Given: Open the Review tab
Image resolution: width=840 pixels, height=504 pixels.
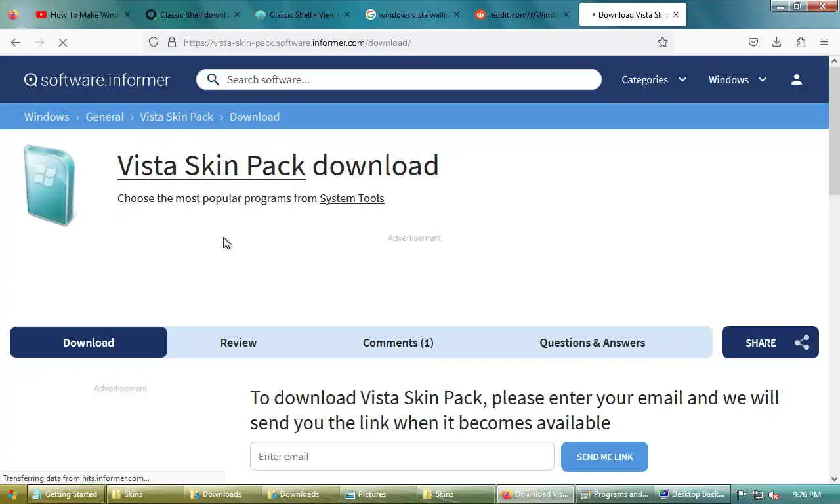Looking at the screenshot, I should (x=238, y=343).
